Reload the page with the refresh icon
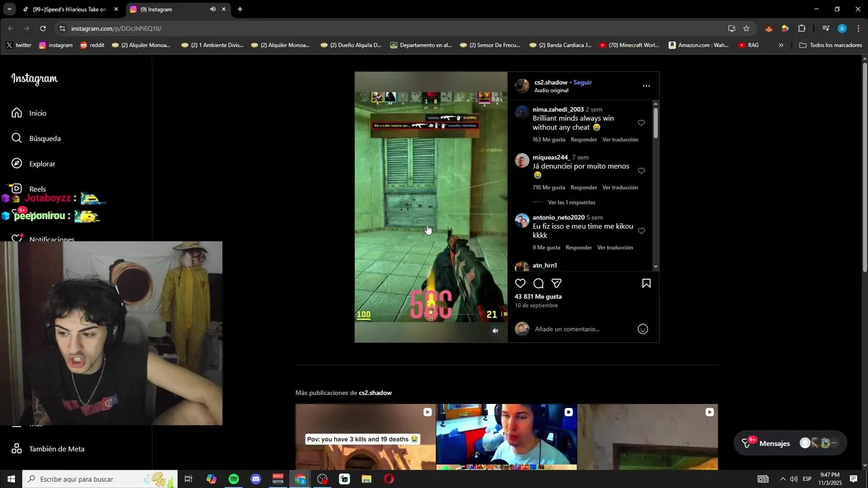The width and height of the screenshot is (868, 488). click(x=43, y=28)
